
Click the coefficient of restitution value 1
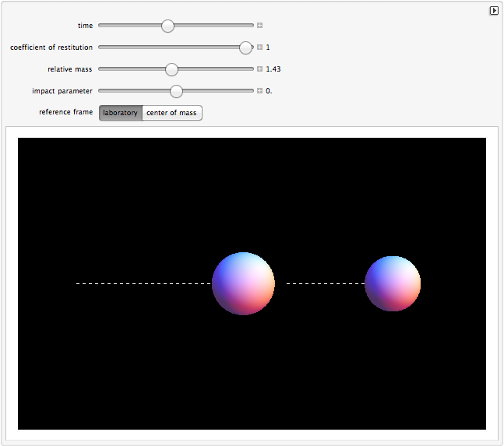(x=268, y=47)
